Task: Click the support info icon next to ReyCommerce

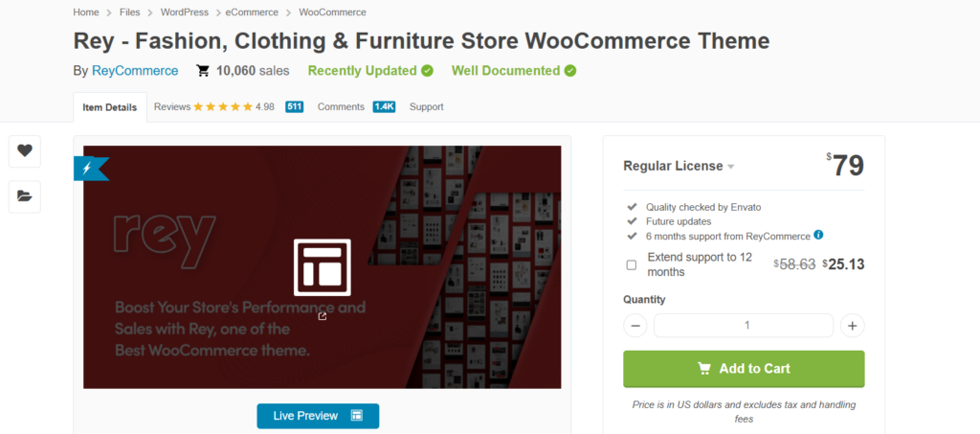Action: tap(818, 235)
